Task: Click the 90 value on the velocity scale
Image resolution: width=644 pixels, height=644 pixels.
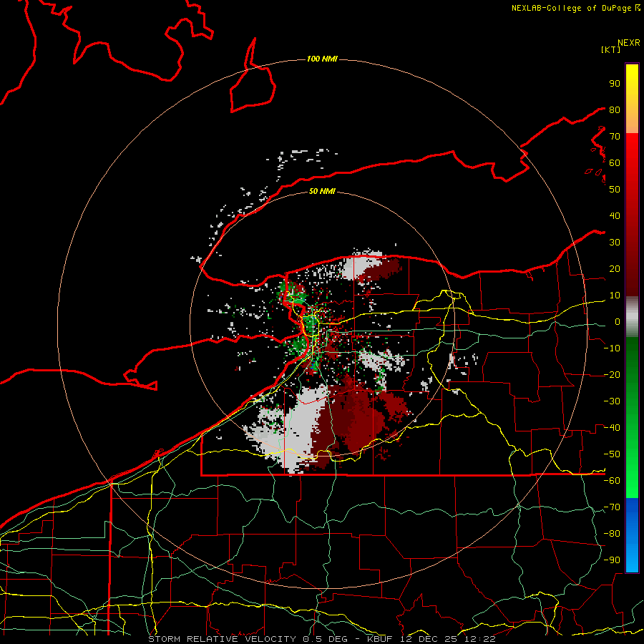Action: click(615, 84)
